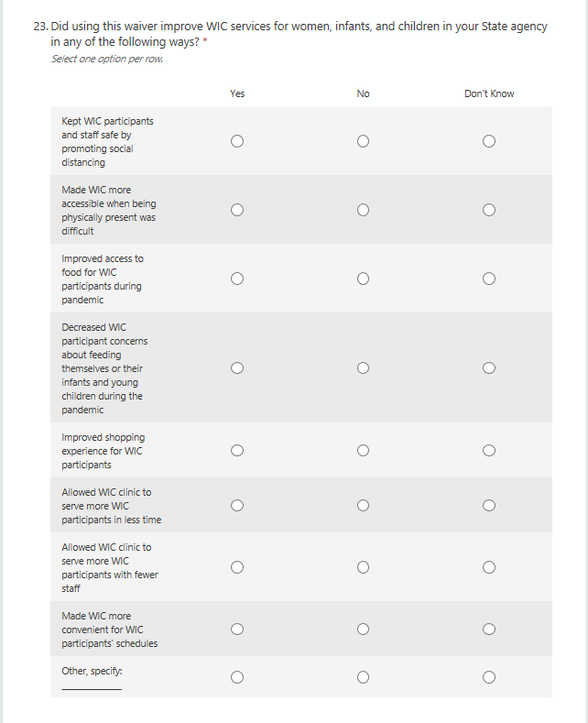Select Yes for promoting social distancing row
The width and height of the screenshot is (588, 723).
click(x=237, y=141)
